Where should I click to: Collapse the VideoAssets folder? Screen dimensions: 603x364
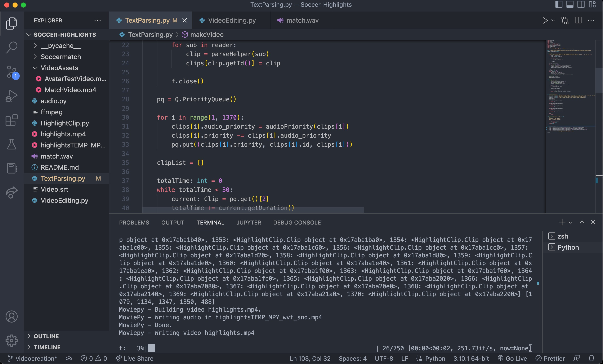tap(59, 68)
